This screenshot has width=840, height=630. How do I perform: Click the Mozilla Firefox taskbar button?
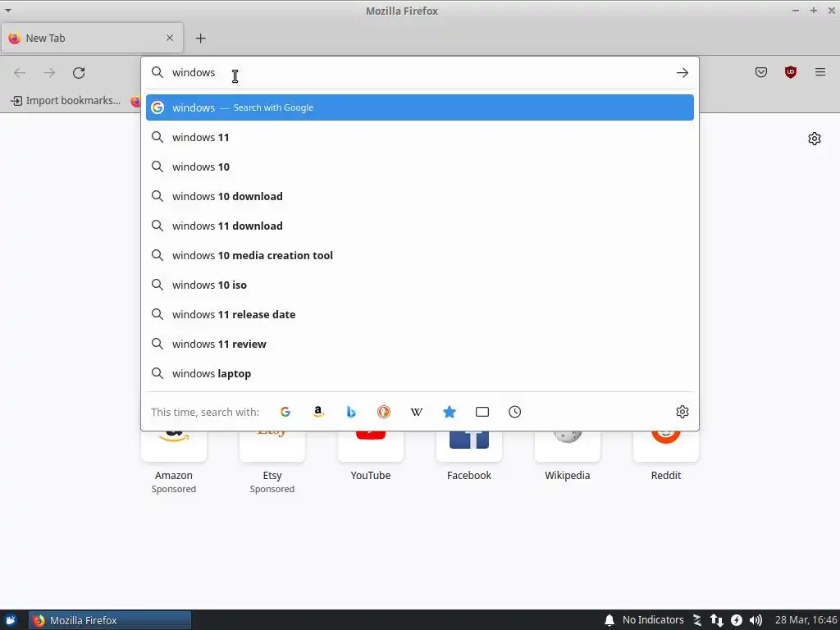[x=110, y=620]
